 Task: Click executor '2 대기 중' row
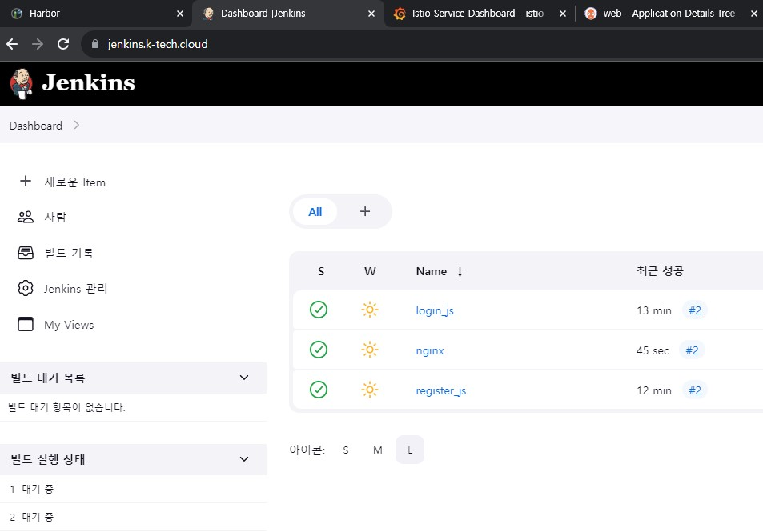[134, 517]
